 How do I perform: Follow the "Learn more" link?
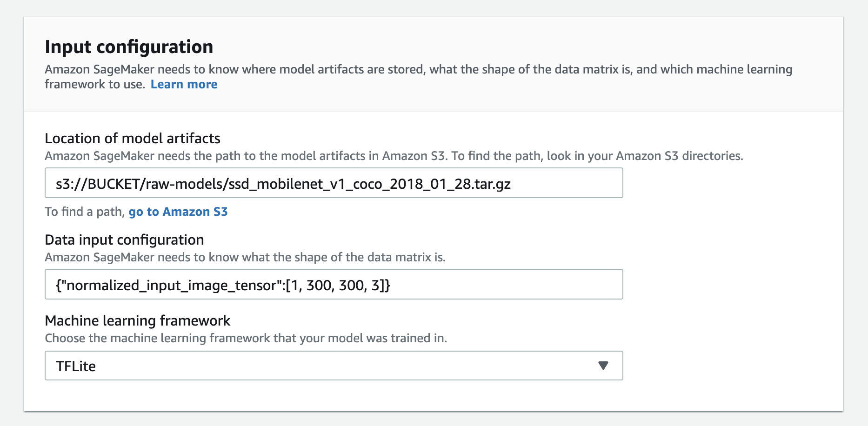184,84
